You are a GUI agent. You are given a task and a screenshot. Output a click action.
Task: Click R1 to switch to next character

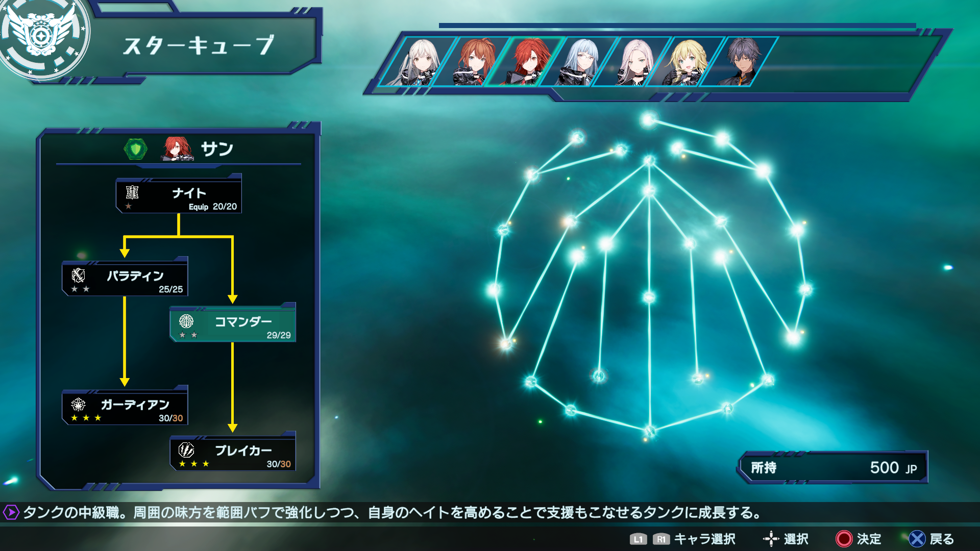point(661,539)
